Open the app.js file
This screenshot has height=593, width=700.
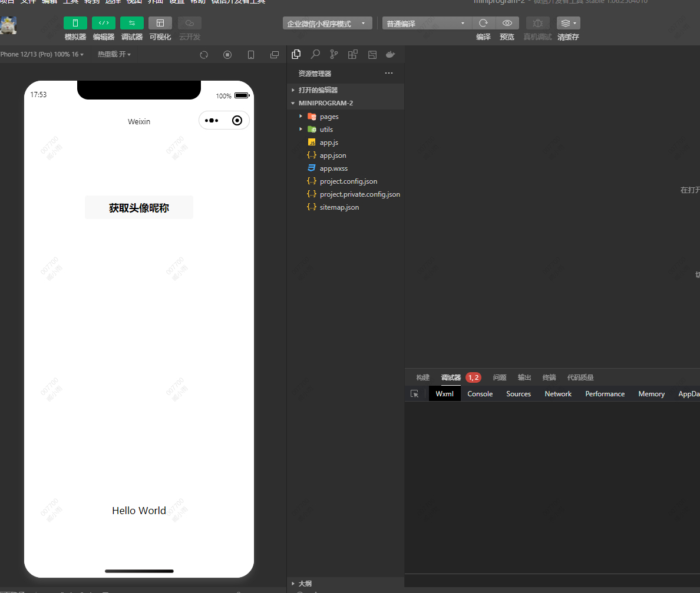(345, 143)
